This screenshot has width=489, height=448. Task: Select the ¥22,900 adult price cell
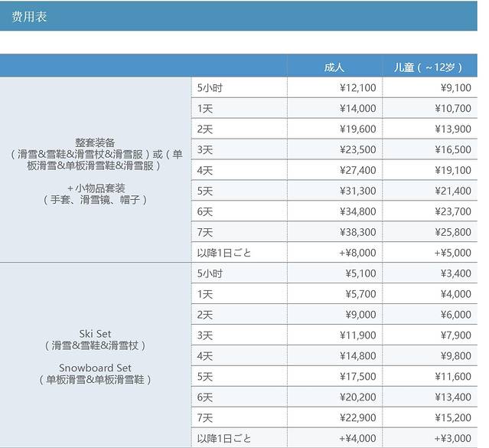point(357,418)
